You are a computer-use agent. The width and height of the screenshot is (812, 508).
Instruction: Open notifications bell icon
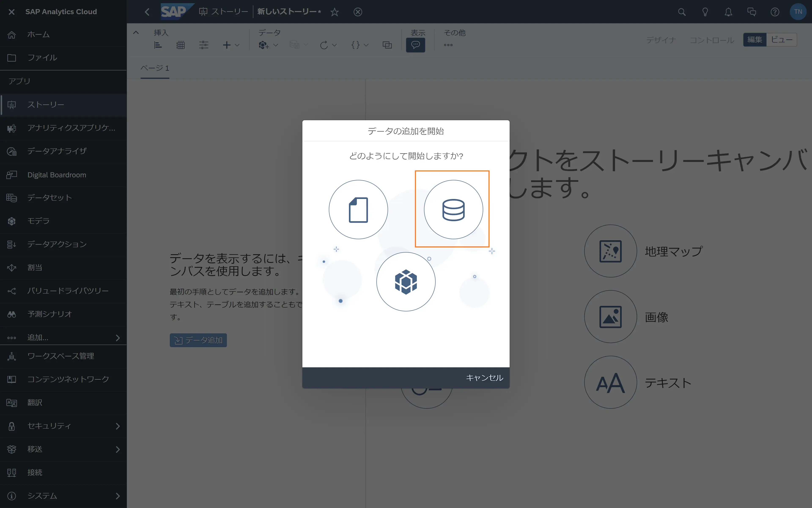728,12
